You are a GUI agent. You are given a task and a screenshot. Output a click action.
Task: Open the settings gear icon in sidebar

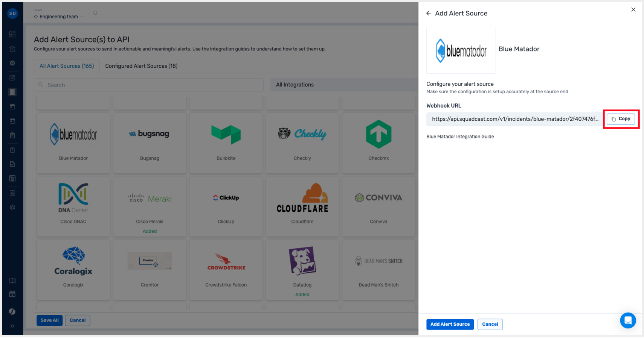[x=12, y=207]
